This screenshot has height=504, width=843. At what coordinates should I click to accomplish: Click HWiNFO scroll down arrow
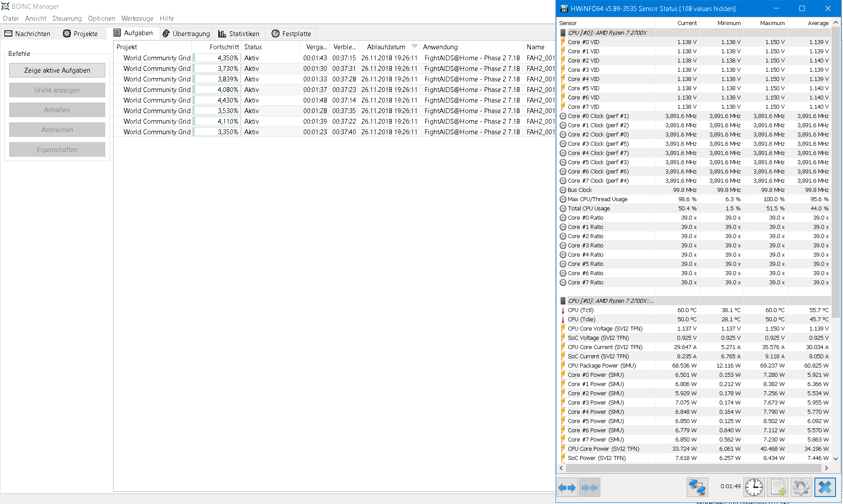[836, 458]
